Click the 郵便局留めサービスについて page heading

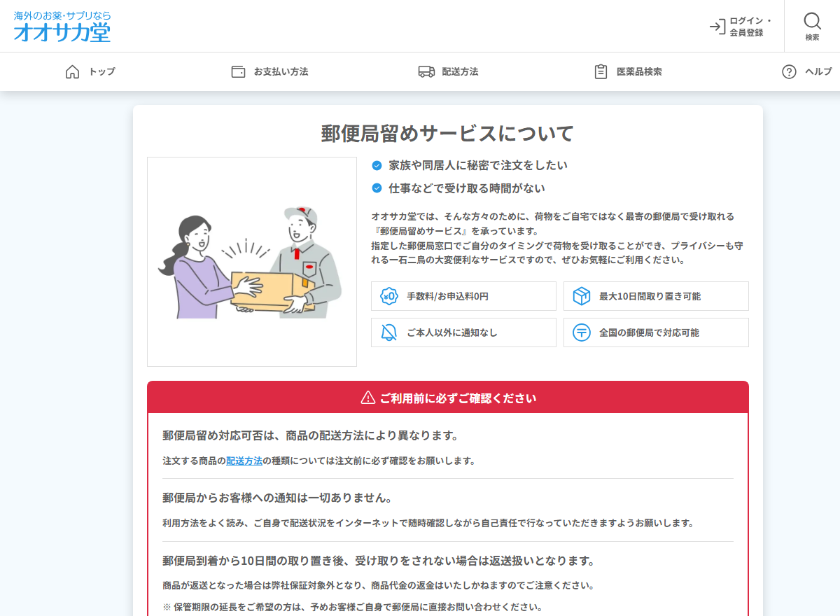tap(447, 133)
